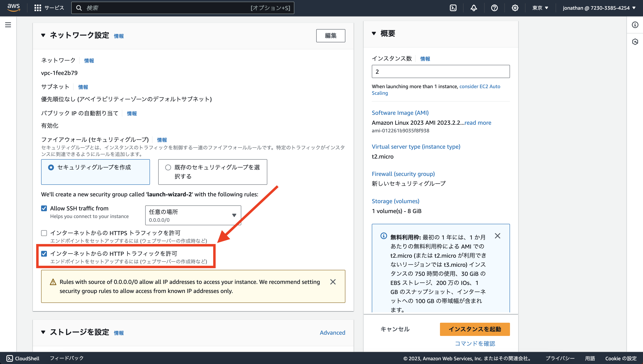This screenshot has width=643, height=364.
Task: Click read more next to AMI name
Action: tap(478, 122)
